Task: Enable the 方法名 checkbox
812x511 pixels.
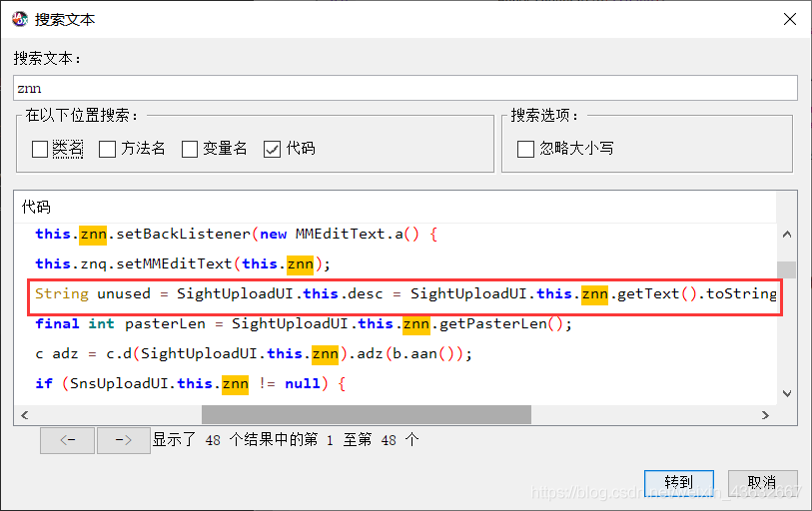Action: pyautogui.click(x=107, y=149)
